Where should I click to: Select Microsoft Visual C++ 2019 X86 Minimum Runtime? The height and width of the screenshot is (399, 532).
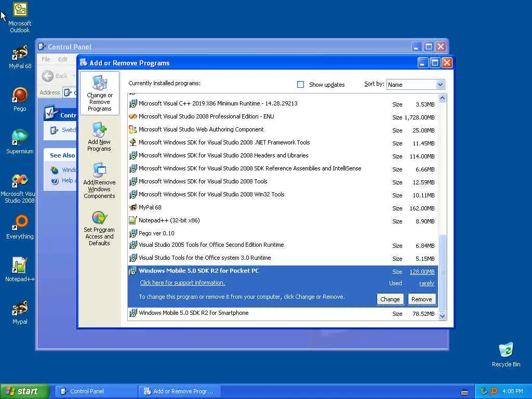(x=283, y=103)
